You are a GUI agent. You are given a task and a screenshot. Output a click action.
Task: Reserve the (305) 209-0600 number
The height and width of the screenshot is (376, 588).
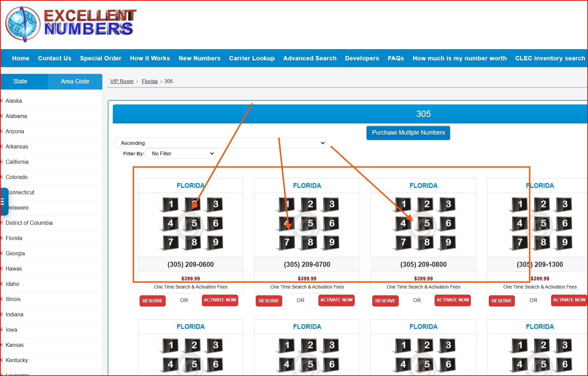[152, 301]
